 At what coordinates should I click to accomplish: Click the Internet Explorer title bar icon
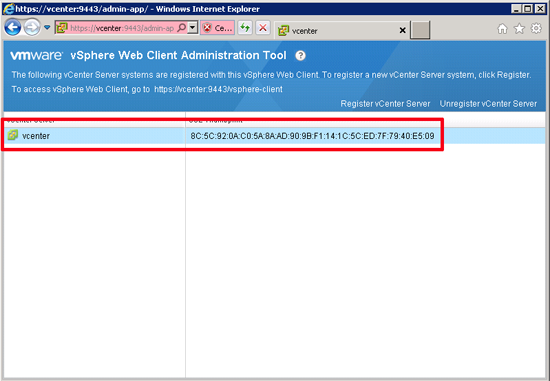9,8
